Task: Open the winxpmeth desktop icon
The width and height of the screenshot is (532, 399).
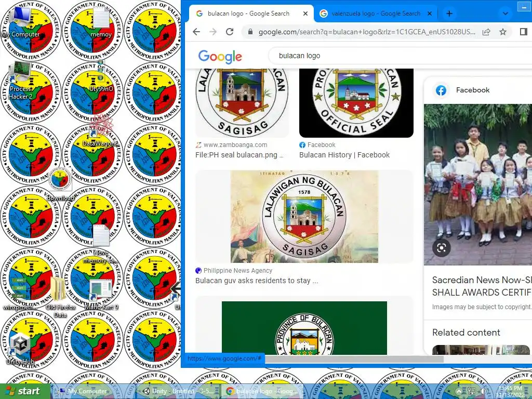Action: [x=20, y=295]
